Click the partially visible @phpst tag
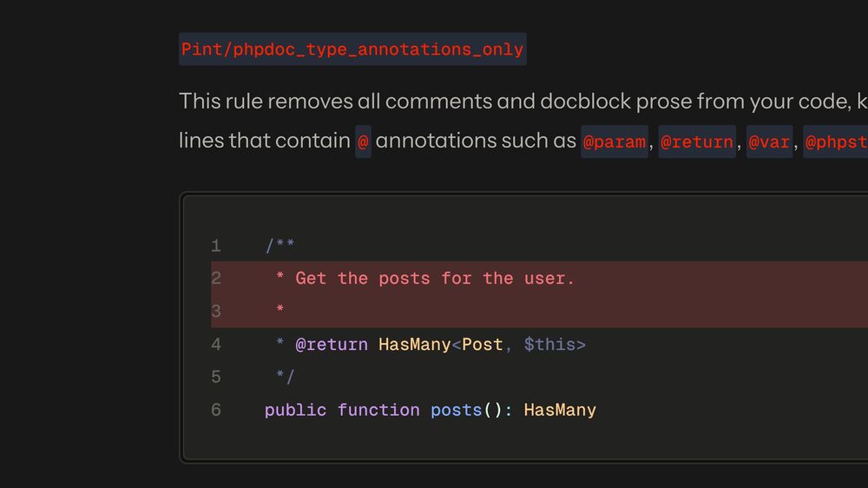Image resolution: width=868 pixels, height=488 pixels. coord(835,142)
